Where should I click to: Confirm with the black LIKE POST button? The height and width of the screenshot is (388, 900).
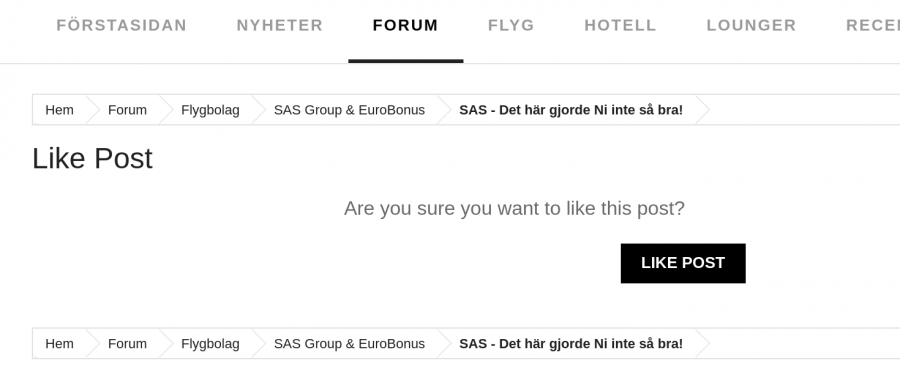[x=683, y=263]
